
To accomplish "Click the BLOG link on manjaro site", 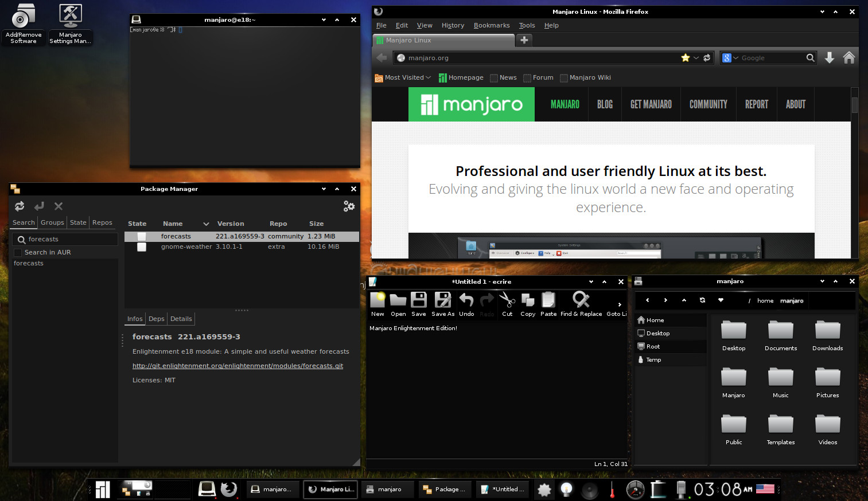I will (x=605, y=104).
